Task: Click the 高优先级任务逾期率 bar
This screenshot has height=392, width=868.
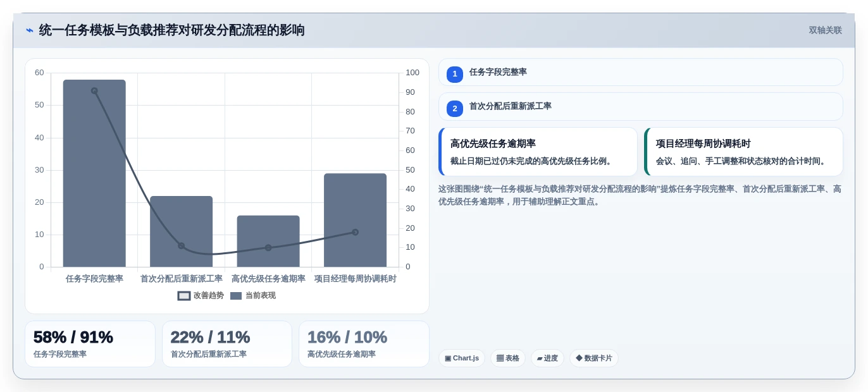Action: click(x=268, y=241)
